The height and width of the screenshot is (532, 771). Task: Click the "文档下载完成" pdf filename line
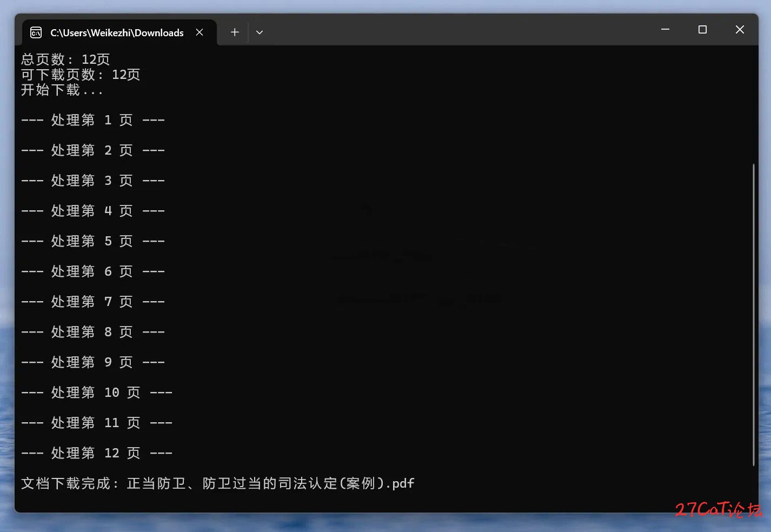[218, 483]
